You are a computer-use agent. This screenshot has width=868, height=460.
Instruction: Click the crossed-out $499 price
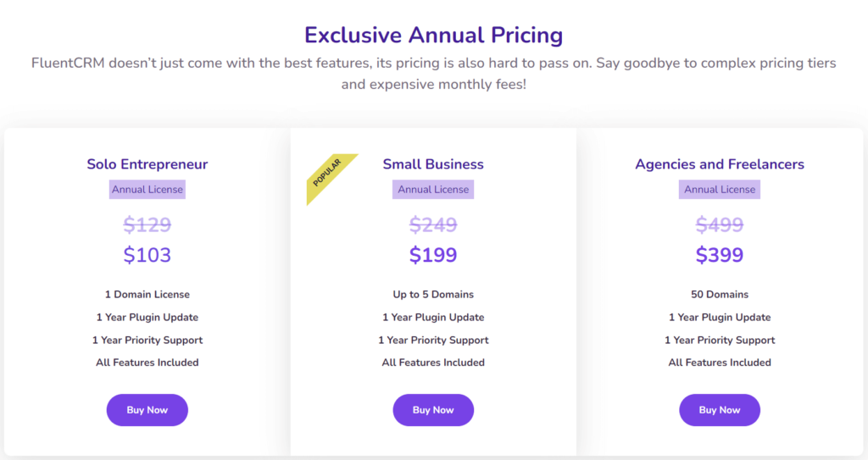[x=720, y=224]
